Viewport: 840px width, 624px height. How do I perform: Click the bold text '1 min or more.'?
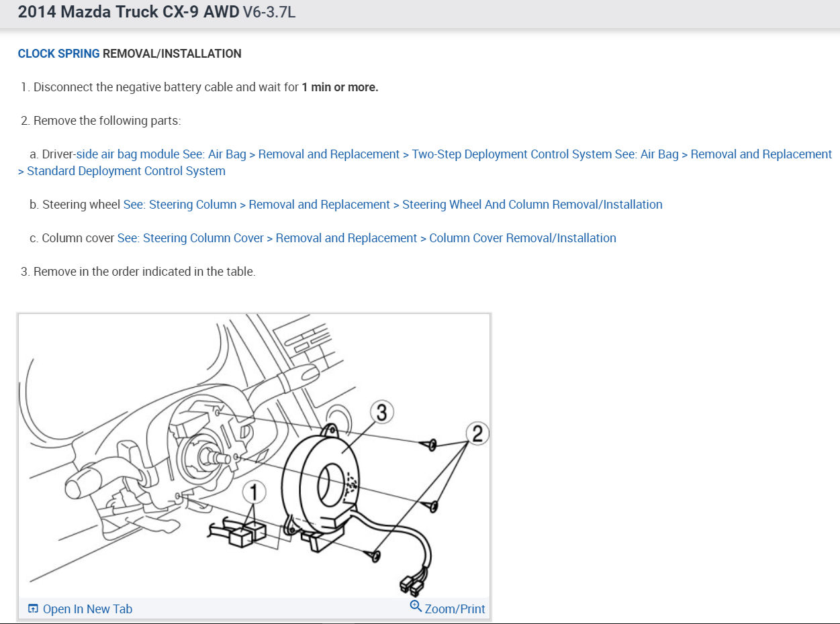(x=340, y=87)
